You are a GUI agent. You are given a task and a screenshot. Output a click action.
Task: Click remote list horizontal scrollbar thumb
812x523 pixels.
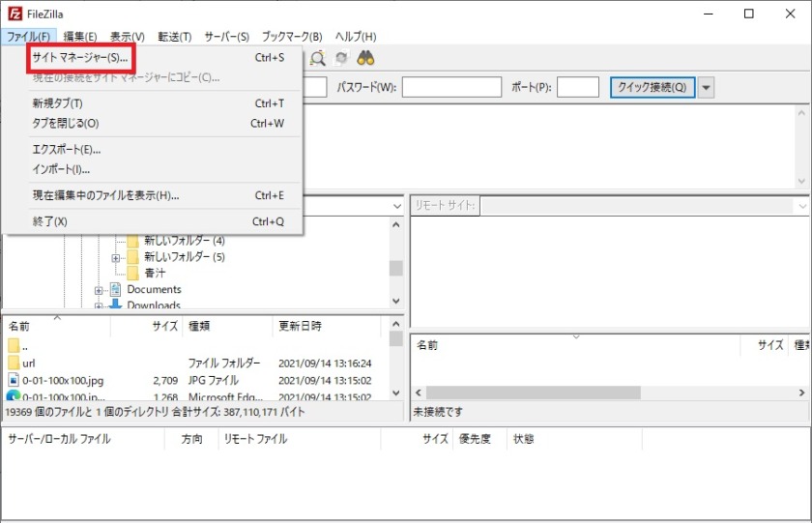click(x=534, y=392)
